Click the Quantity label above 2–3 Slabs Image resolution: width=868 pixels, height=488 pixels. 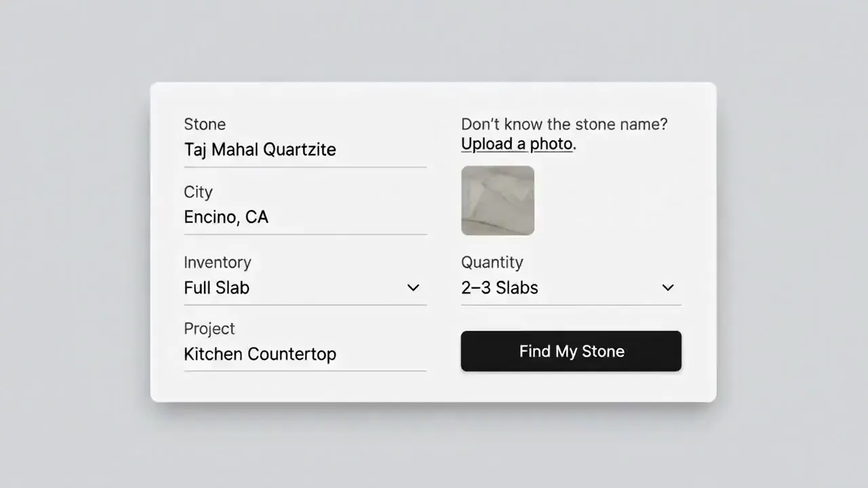(x=492, y=262)
